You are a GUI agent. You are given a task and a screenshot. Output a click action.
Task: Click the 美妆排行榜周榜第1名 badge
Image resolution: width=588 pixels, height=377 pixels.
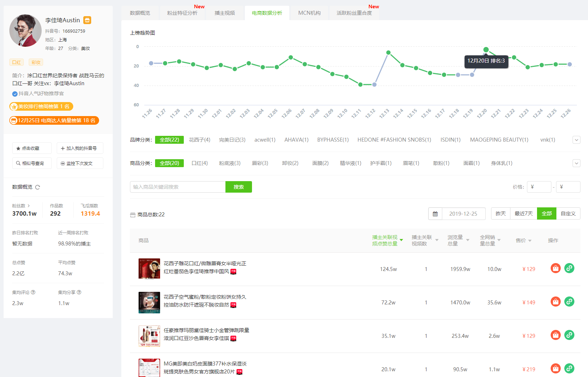[41, 106]
